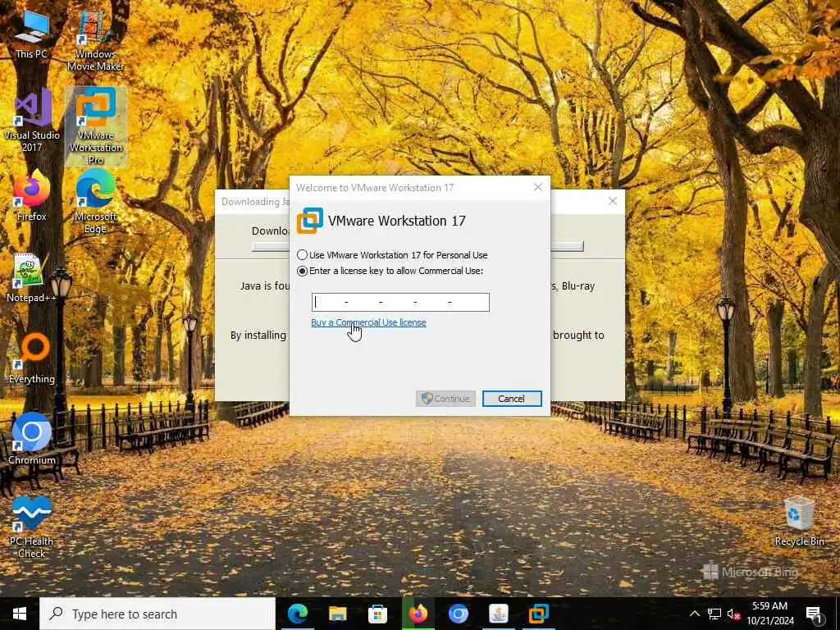Viewport: 840px width, 630px height.
Task: Open the muted volume tray icon
Action: (733, 614)
